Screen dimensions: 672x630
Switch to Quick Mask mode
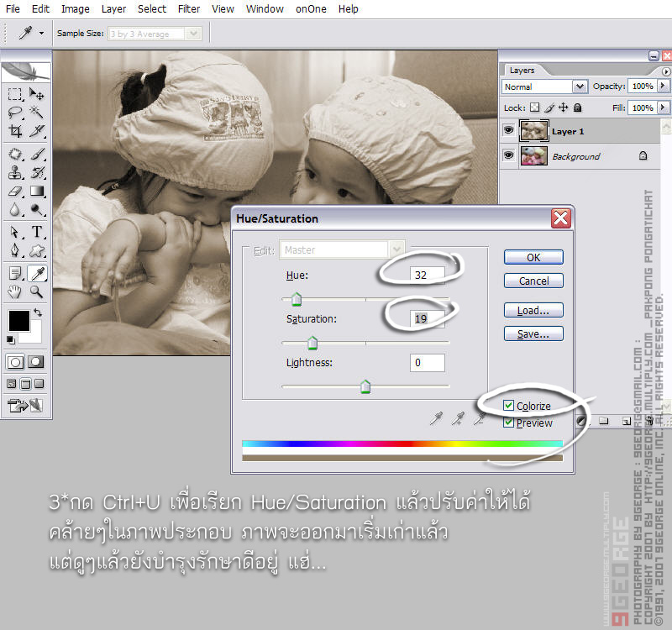point(36,362)
